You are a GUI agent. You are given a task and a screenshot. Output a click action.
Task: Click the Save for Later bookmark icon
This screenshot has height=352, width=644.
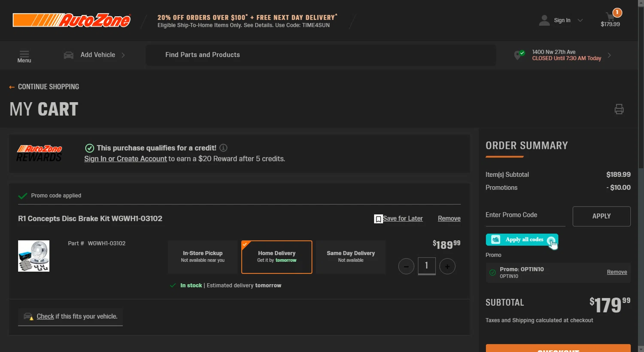(x=378, y=219)
